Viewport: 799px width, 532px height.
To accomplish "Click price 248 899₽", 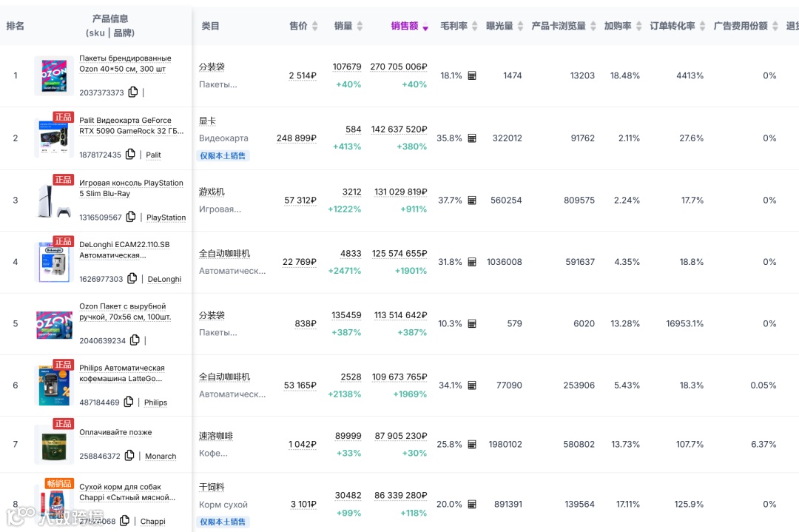I will coord(297,138).
